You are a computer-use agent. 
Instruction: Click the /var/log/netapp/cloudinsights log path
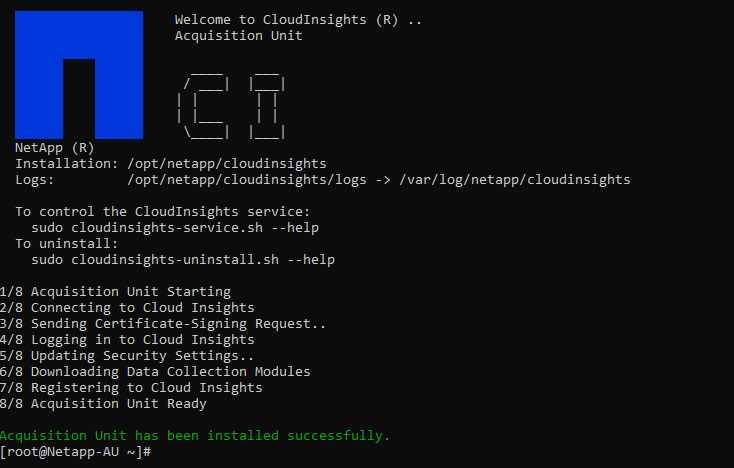[x=514, y=179]
